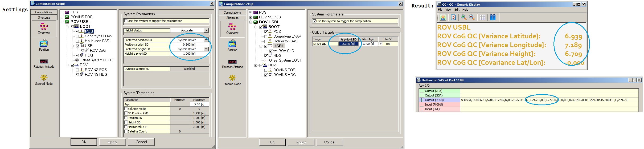Edit A priori SD value 2.345
Screen dimensions: 644x149
pyautogui.click(x=348, y=44)
